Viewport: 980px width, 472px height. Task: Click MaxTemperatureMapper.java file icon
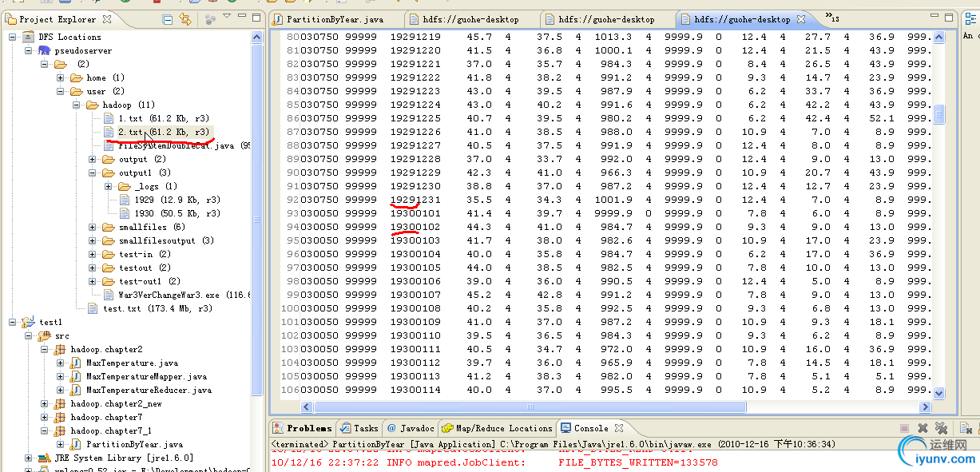77,376
